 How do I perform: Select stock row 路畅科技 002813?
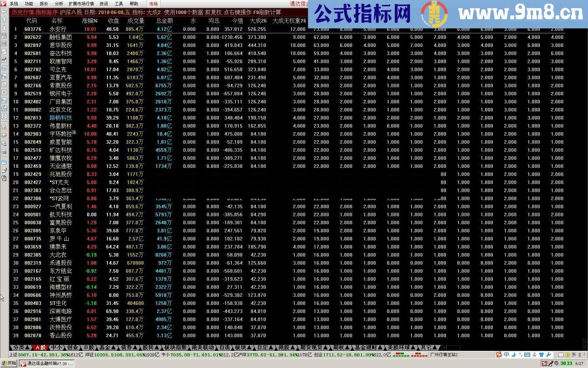287,118
